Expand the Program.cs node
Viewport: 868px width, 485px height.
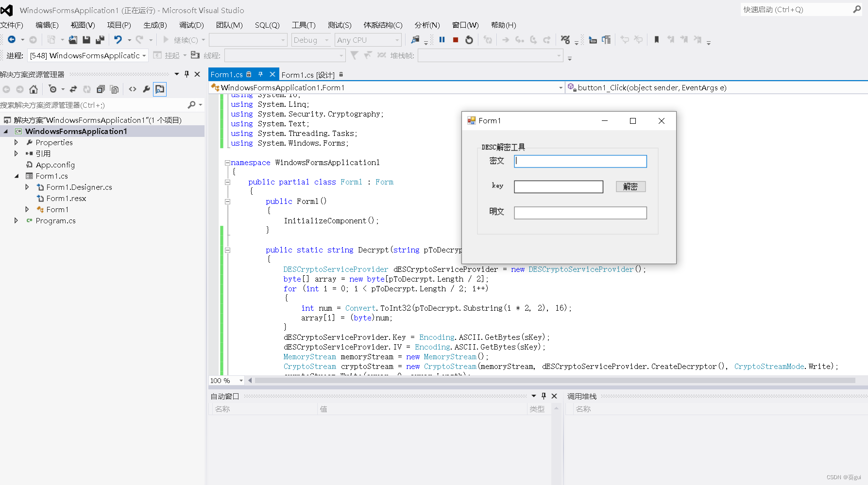(x=16, y=220)
